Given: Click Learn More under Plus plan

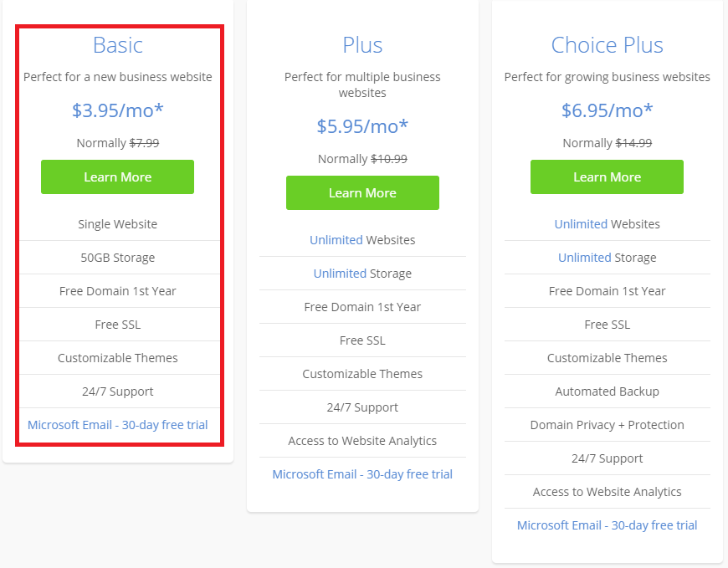Looking at the screenshot, I should tap(362, 192).
